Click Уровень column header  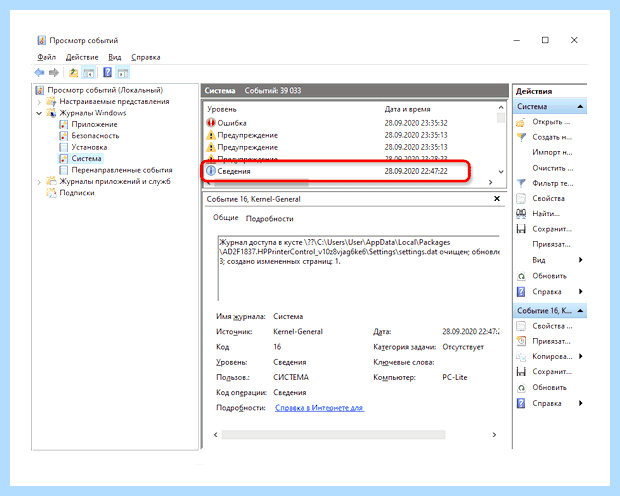[x=222, y=109]
